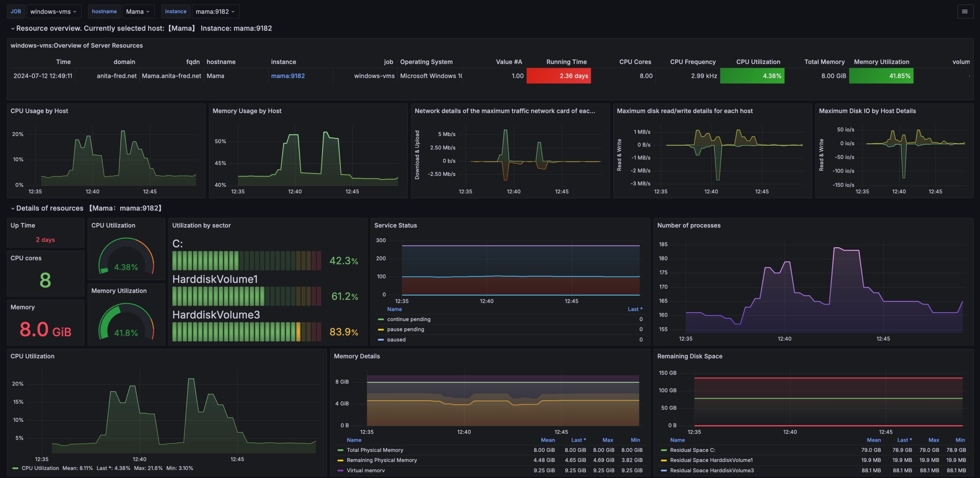
Task: Click the 2.36 days running time cell
Action: 559,76
